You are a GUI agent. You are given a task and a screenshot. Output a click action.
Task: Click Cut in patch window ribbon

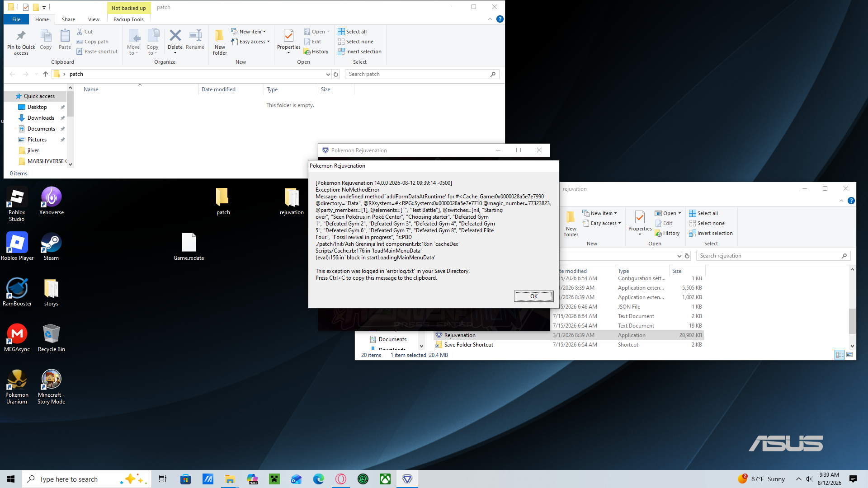click(x=85, y=32)
